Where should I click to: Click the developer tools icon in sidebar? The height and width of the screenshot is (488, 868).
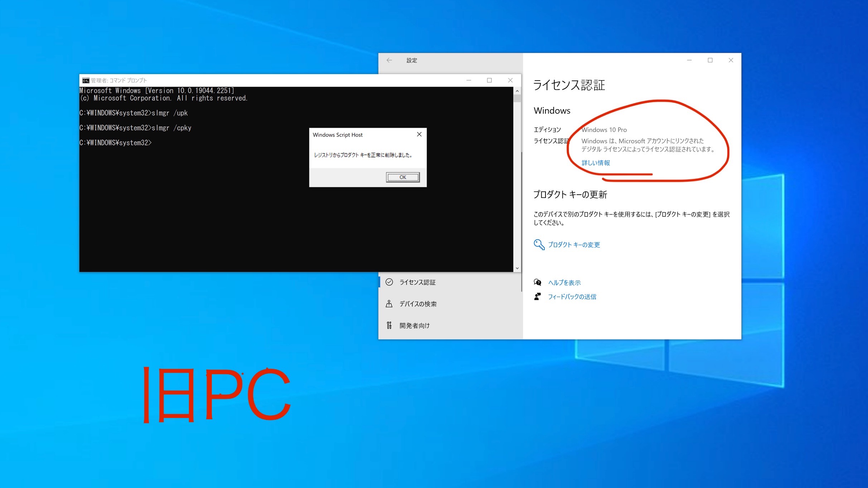coord(389,325)
